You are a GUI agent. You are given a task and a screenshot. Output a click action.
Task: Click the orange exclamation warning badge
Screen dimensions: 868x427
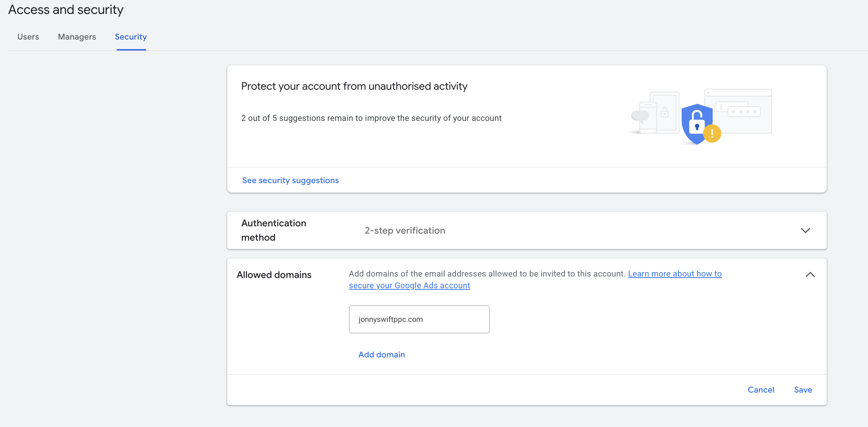point(711,133)
